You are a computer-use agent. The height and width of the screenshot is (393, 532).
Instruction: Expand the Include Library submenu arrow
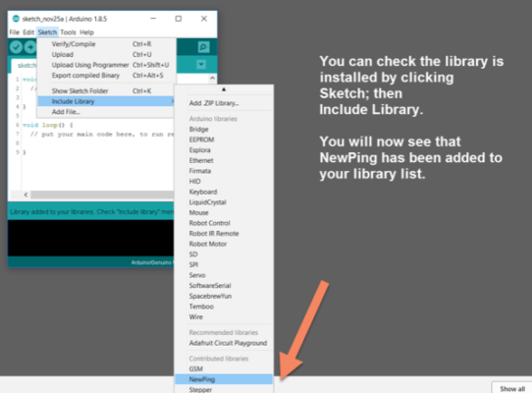tap(173, 101)
